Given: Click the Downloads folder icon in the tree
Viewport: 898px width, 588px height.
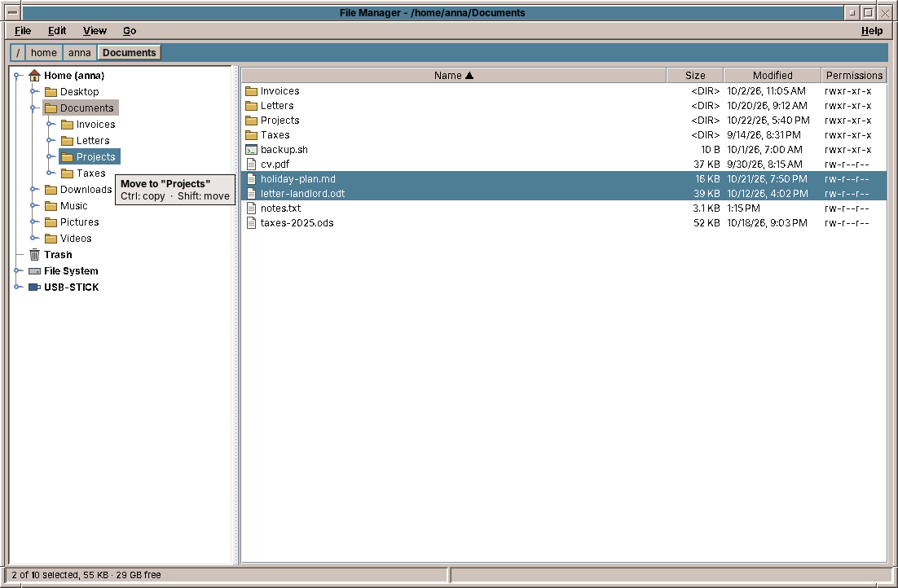Looking at the screenshot, I should pos(51,190).
